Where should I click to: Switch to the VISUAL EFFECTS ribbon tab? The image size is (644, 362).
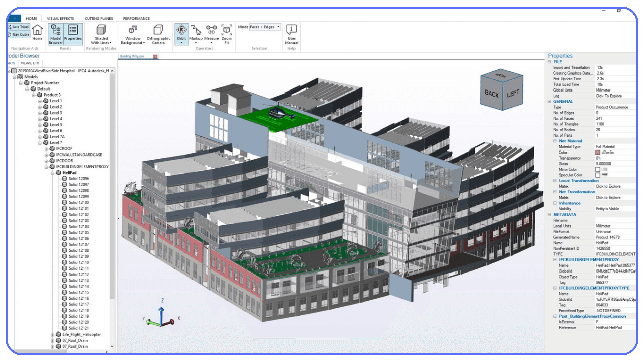[60, 18]
